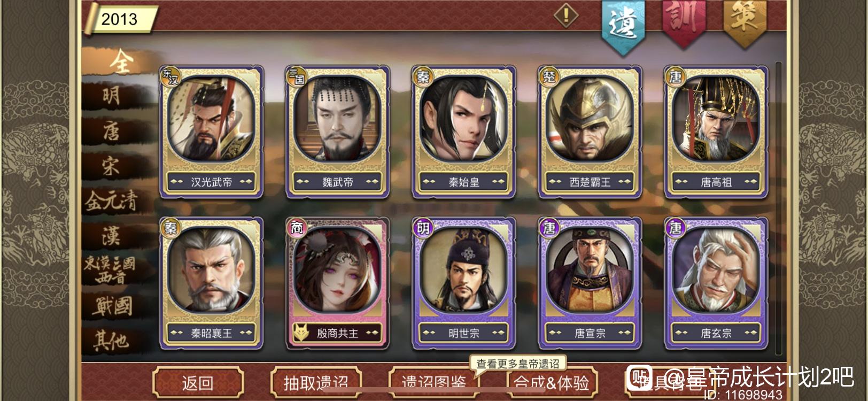Click the 抽取遗诏 draw button

click(x=316, y=383)
